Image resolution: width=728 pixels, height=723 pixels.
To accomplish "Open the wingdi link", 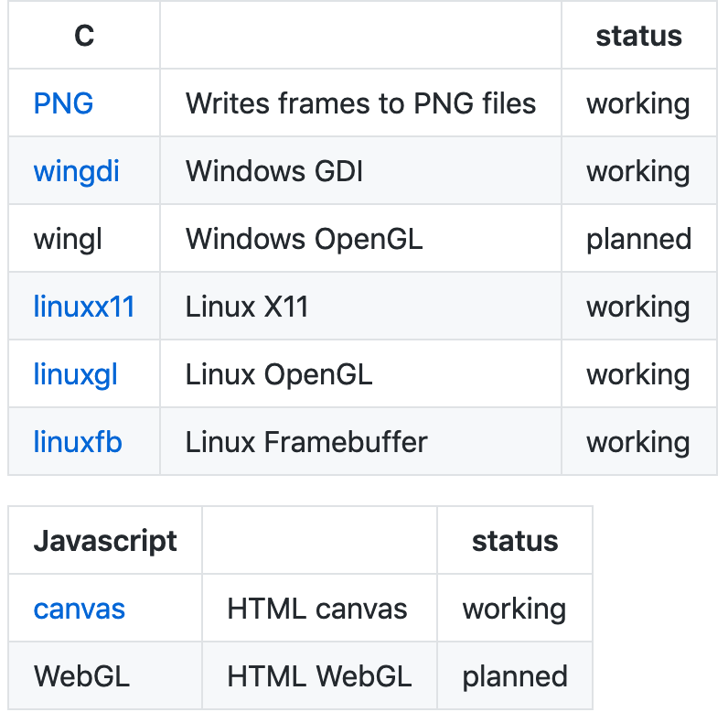I will pos(76,171).
